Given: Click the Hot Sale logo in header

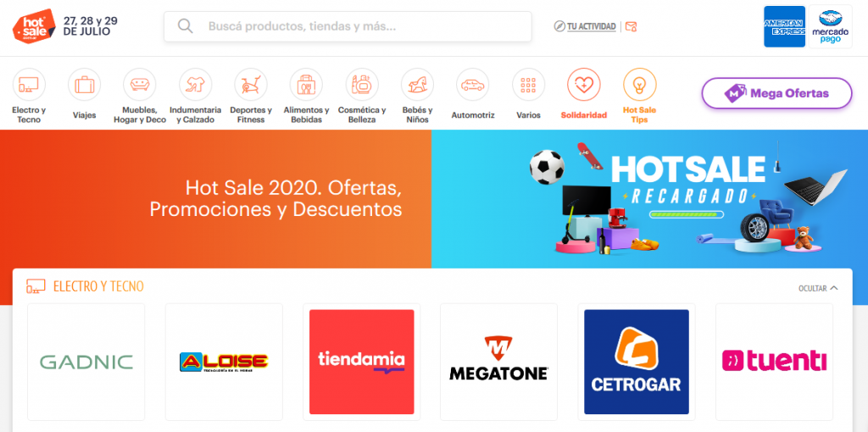Looking at the screenshot, I should pos(34,25).
